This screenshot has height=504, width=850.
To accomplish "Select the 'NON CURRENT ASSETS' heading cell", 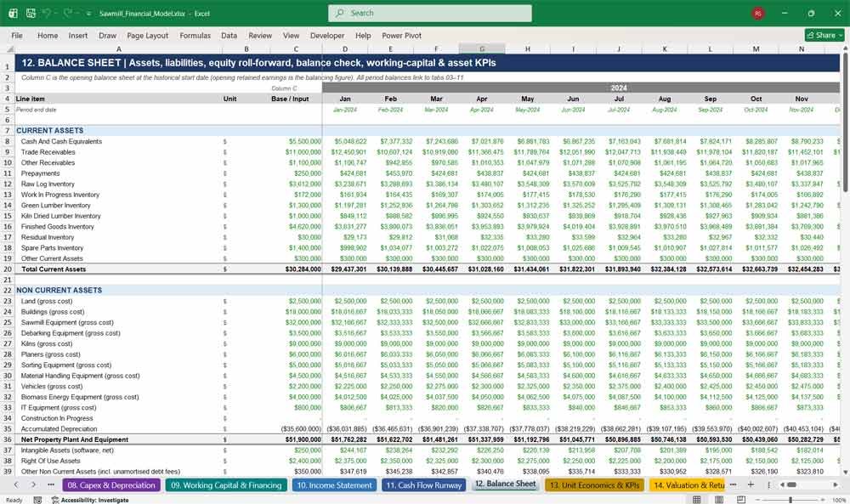I will (x=119, y=291).
